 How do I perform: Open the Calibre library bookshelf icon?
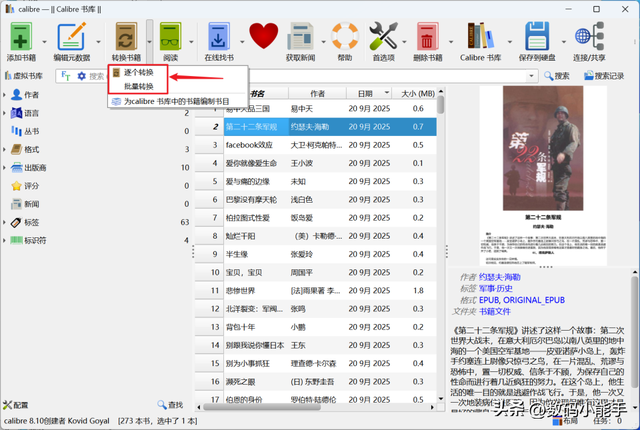point(480,36)
